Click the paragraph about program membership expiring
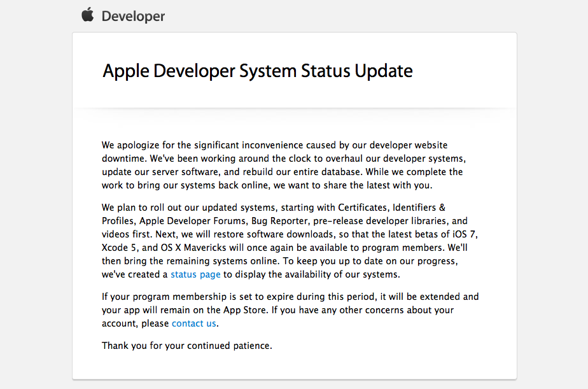 [x=290, y=309]
